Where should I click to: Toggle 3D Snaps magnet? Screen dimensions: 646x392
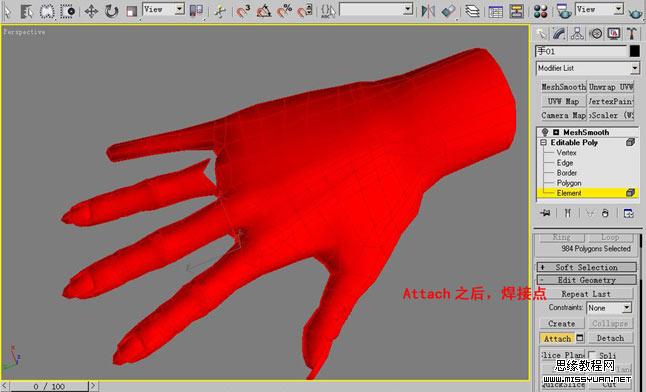pyautogui.click(x=243, y=11)
